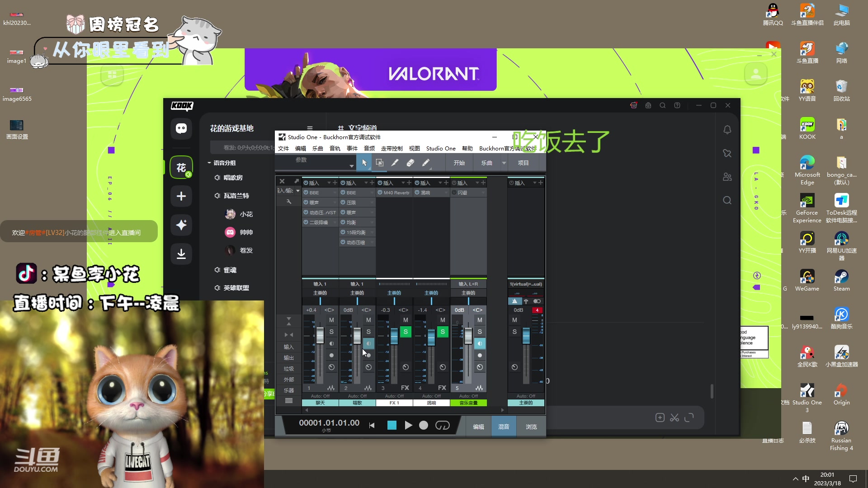Open dropdown arrow next to 乐曲
Viewport: 868px width, 488px height.
504,163
